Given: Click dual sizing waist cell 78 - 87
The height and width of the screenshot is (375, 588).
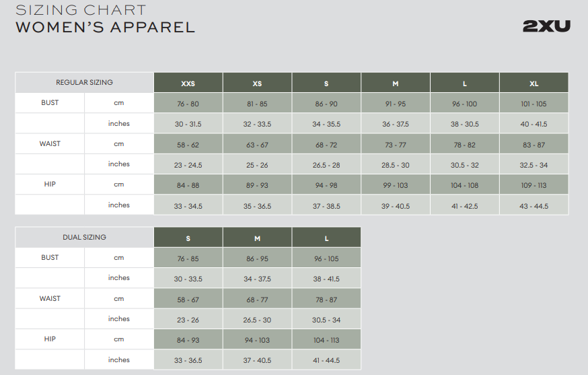Looking at the screenshot, I should [x=326, y=299].
